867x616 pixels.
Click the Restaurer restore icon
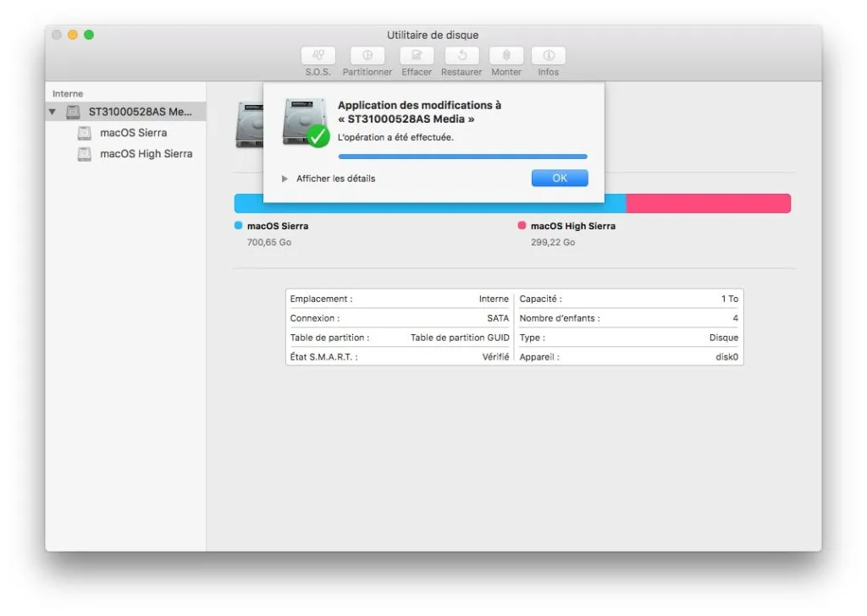[461, 55]
